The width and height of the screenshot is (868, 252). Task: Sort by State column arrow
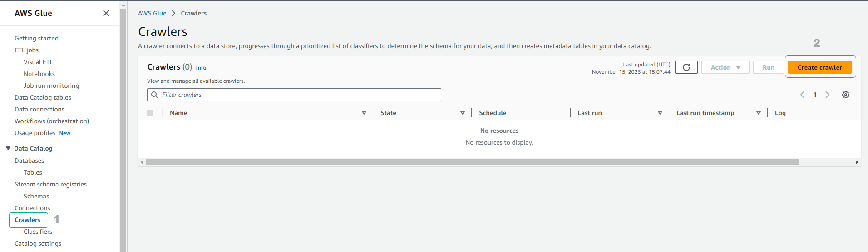(x=463, y=113)
